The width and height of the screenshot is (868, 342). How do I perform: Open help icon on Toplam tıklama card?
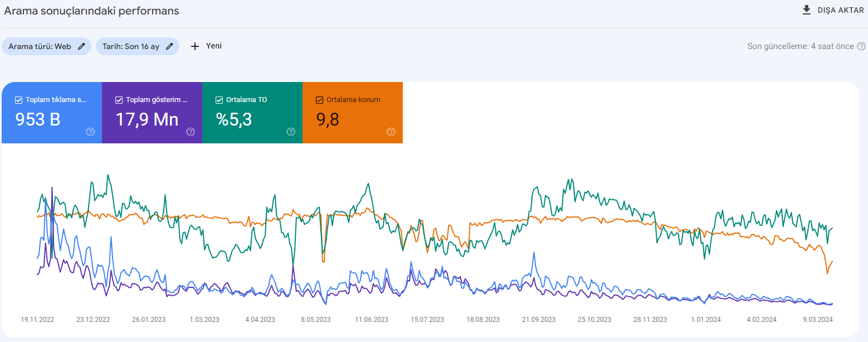click(90, 132)
